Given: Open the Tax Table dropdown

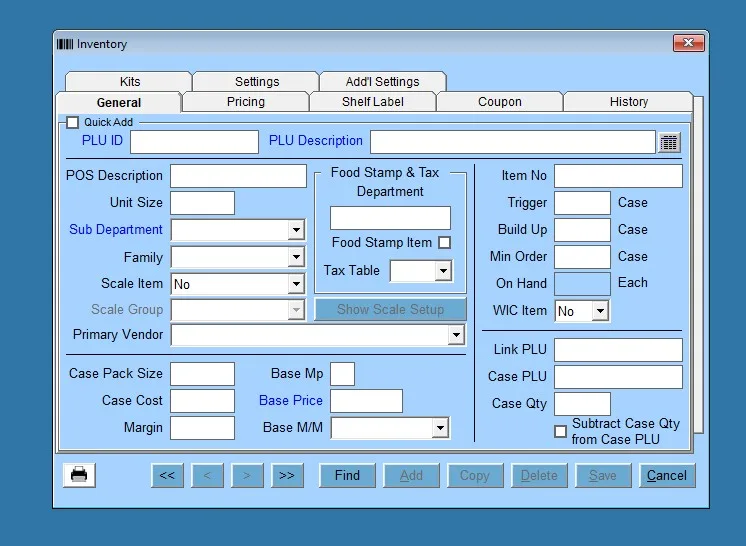Looking at the screenshot, I should coord(443,271).
